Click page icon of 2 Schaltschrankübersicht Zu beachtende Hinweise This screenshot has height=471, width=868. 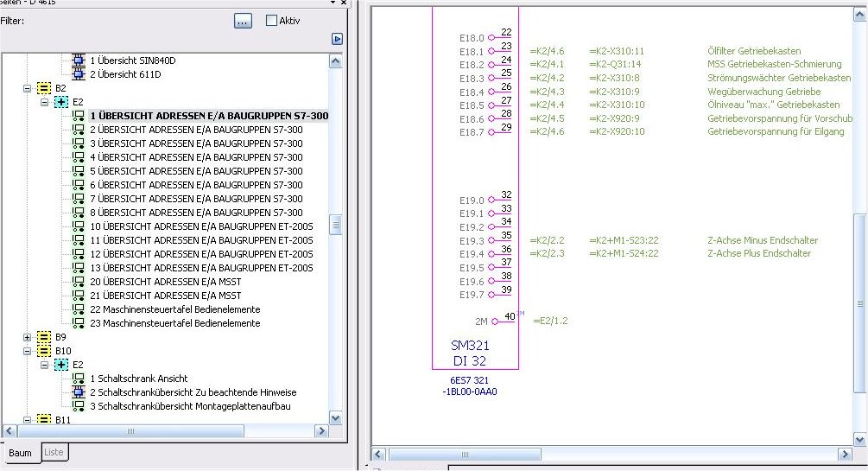coord(79,392)
